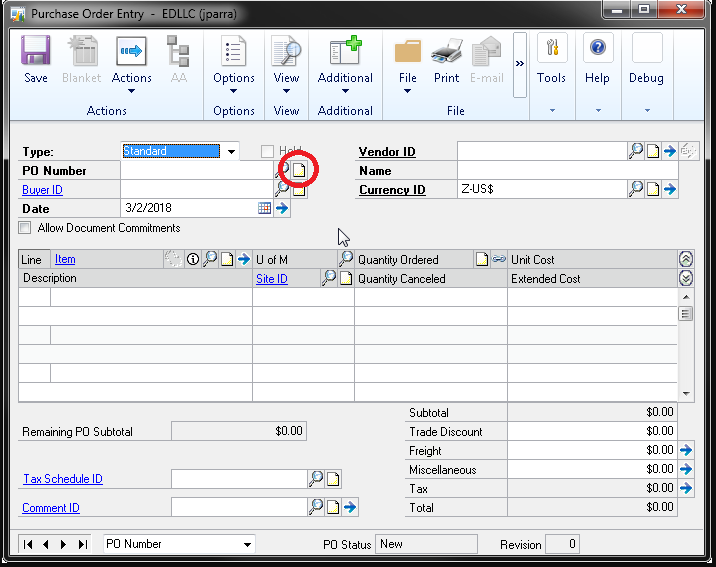Go to next record button
Screen dimensions: 716x567
click(63, 544)
